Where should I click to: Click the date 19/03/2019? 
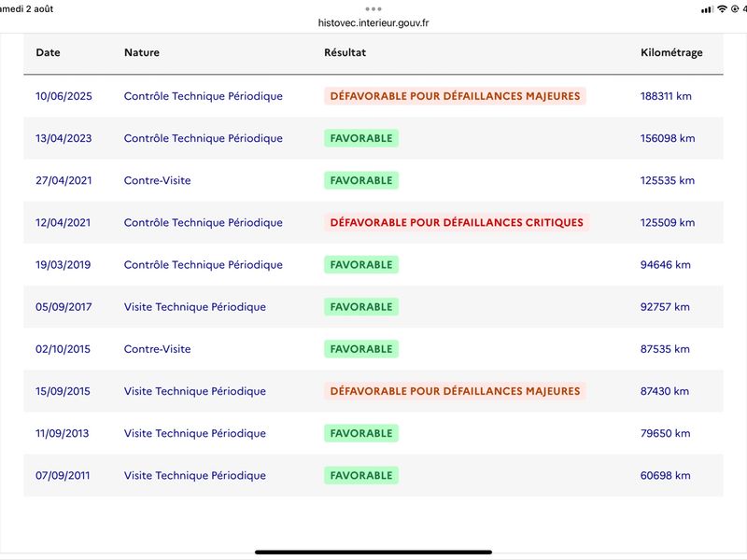[x=63, y=265]
